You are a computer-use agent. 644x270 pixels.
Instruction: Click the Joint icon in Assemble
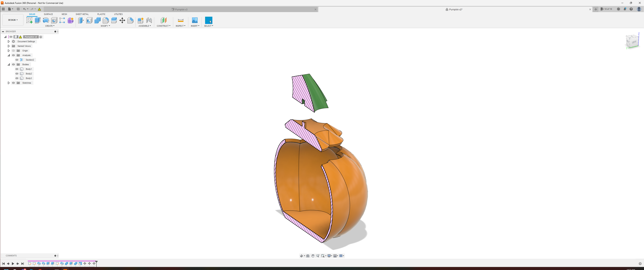coord(149,20)
